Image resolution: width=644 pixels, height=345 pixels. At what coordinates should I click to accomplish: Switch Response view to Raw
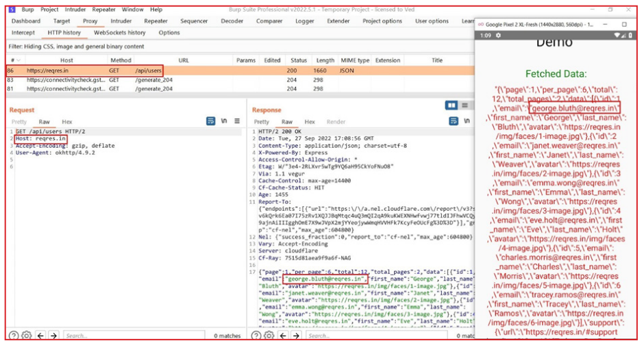287,122
